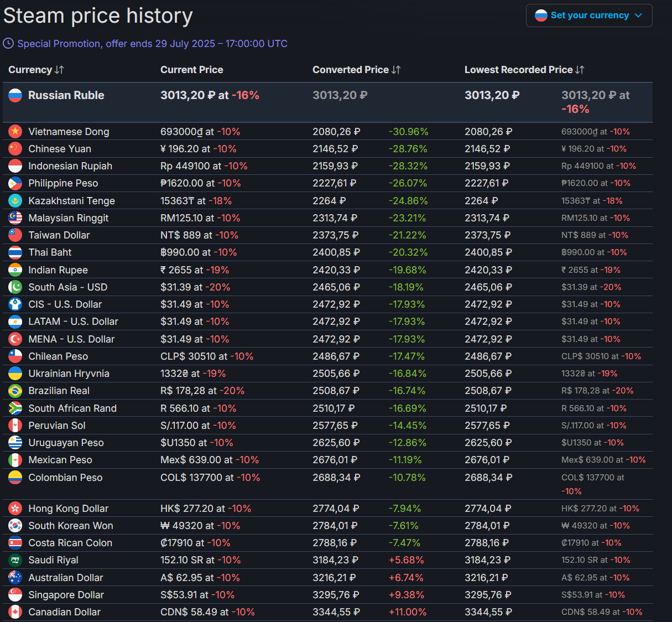Select the Vietnamese Dong row label
672x622 pixels.
coord(69,132)
